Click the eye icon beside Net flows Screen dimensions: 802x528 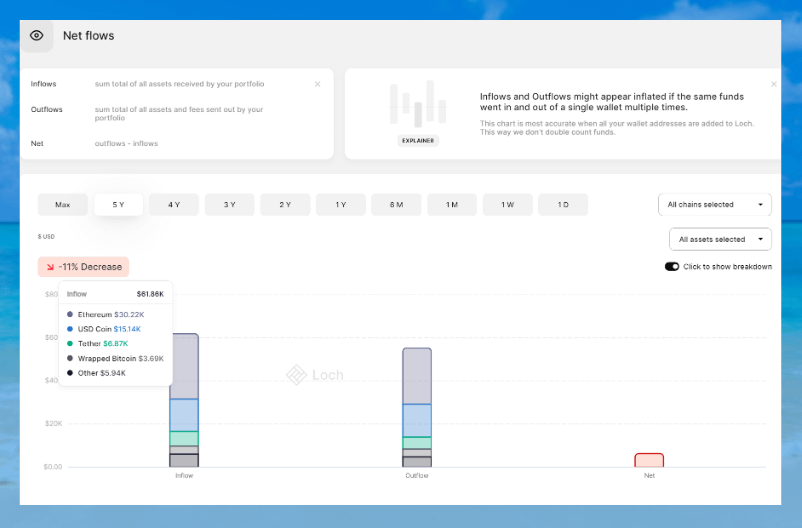[x=37, y=36]
